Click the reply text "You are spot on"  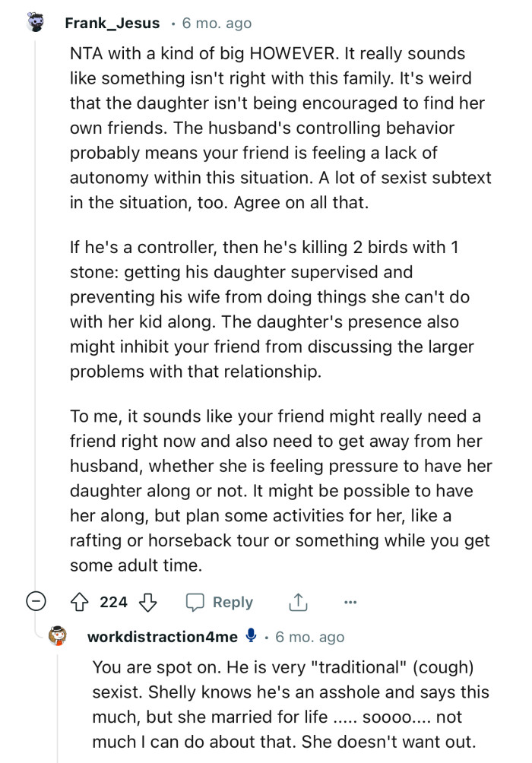pyautogui.click(x=290, y=706)
